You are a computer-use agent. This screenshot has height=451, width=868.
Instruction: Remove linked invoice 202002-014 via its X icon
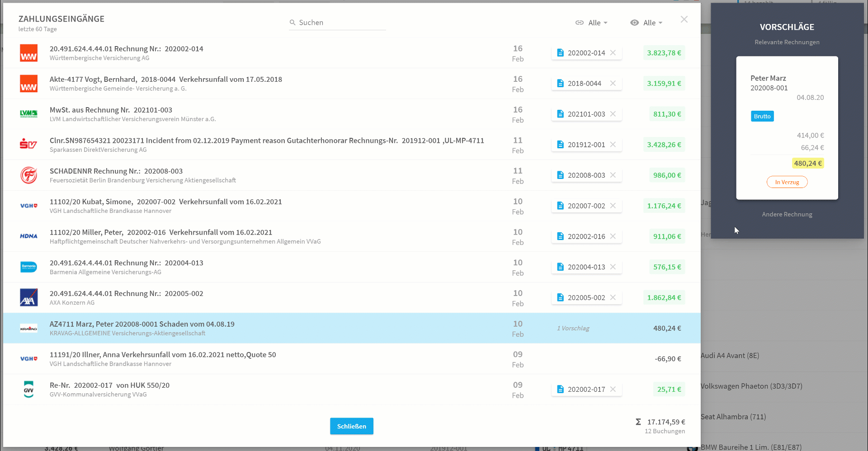pyautogui.click(x=613, y=53)
